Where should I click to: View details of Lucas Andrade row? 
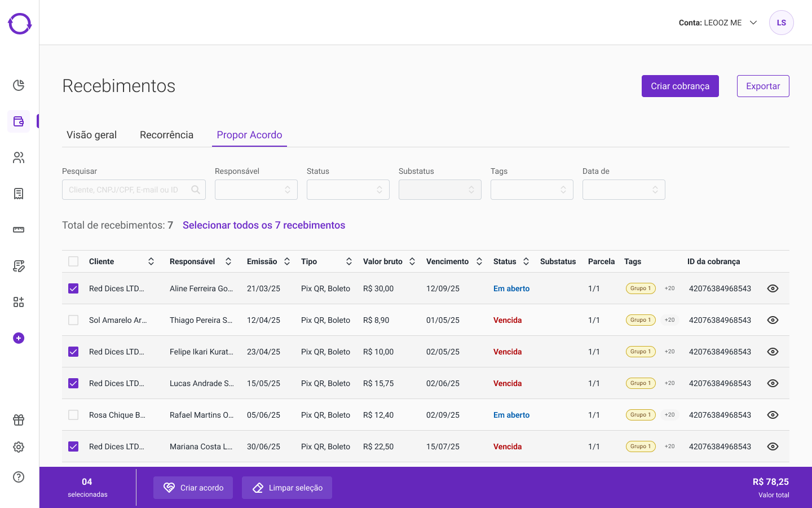(773, 383)
